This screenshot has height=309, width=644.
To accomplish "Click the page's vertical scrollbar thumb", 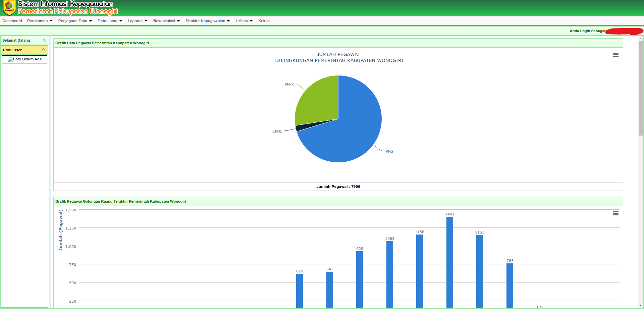I will coord(641,88).
